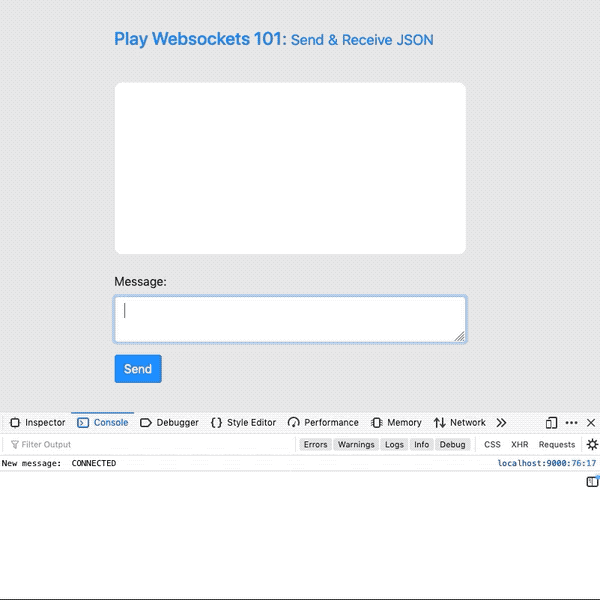Click the white message display box

[x=290, y=168]
